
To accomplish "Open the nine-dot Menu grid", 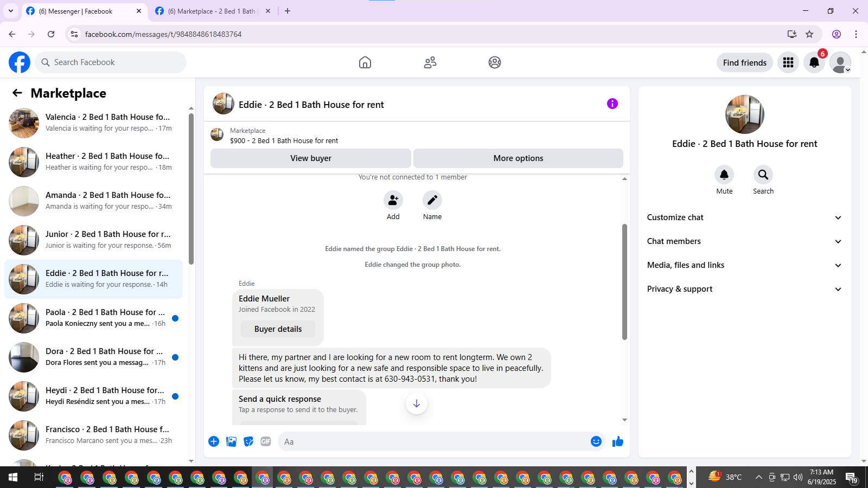I will 788,62.
